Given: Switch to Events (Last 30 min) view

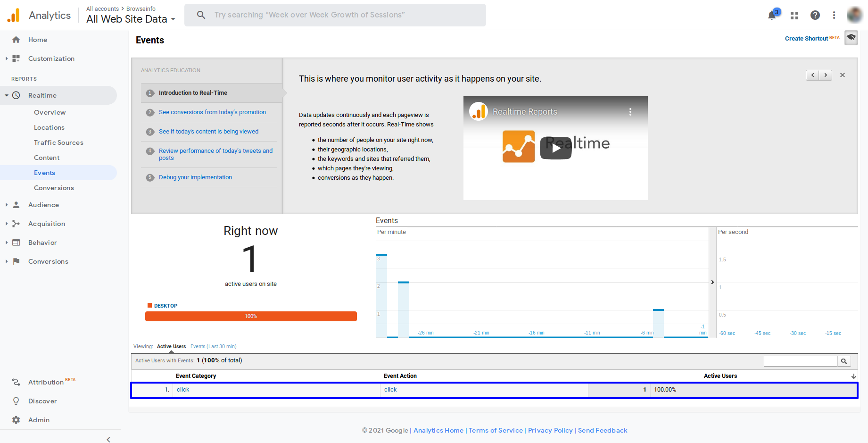Looking at the screenshot, I should 213,346.
